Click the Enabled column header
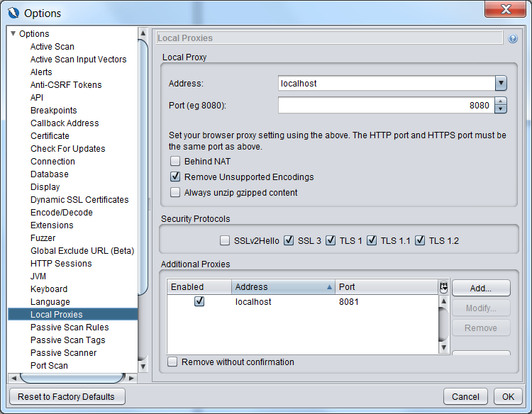532x414 pixels. [199, 287]
